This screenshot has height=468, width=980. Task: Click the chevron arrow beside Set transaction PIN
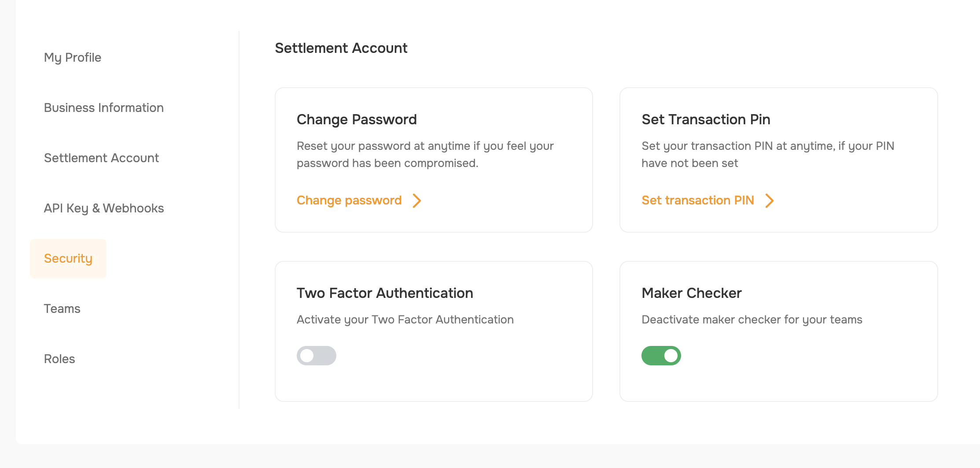coord(769,201)
